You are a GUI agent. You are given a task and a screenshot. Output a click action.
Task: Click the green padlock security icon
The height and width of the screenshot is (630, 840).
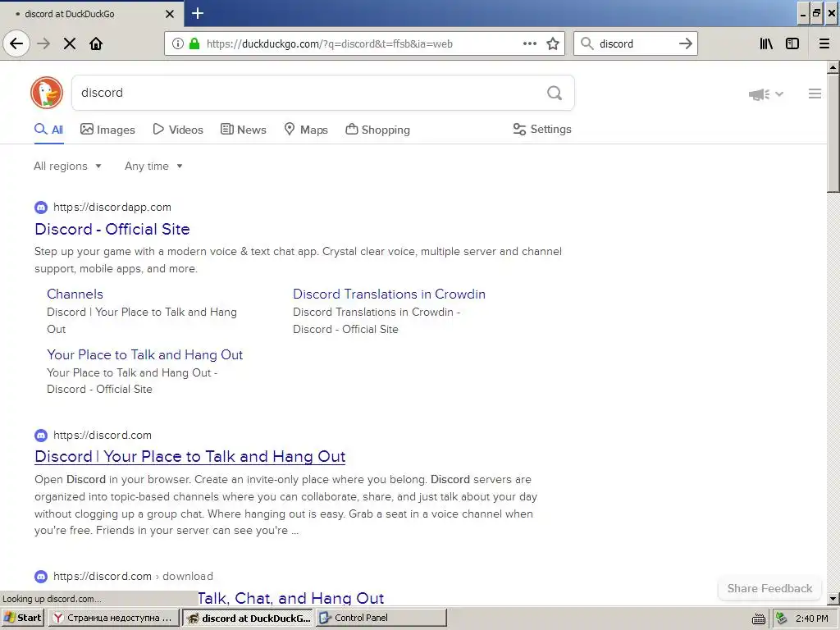pyautogui.click(x=194, y=44)
